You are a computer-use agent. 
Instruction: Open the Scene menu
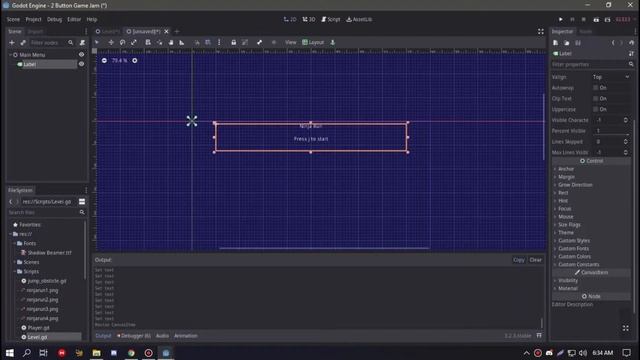pos(13,19)
